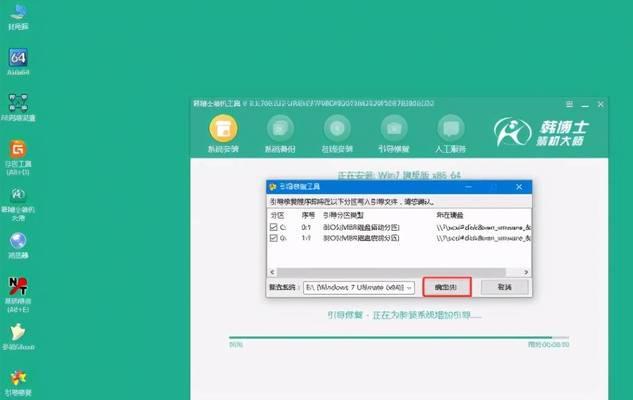This screenshot has width=633, height=400.
Task: Click the boot repair dialog title icon
Action: pos(273,187)
